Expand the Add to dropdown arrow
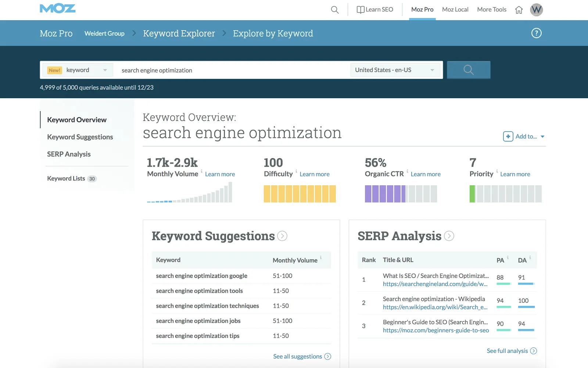This screenshot has height=368, width=588. pos(542,137)
